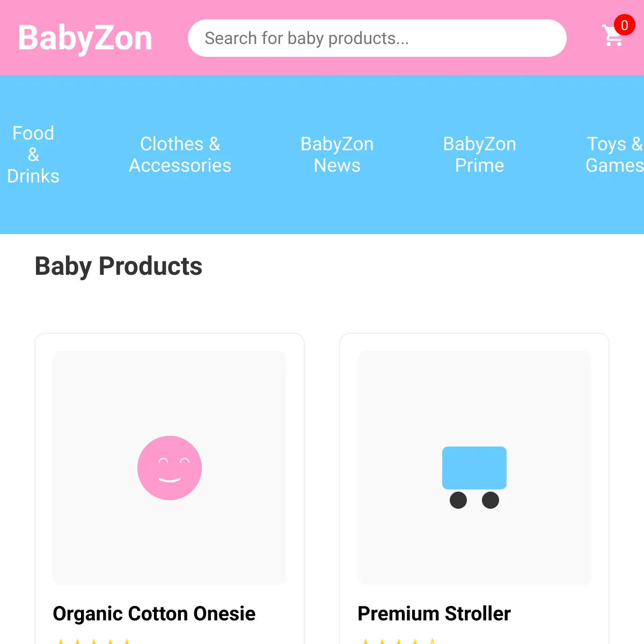Click the stroller icon's left wheel
Screen dimensions: 644x644
click(x=458, y=500)
